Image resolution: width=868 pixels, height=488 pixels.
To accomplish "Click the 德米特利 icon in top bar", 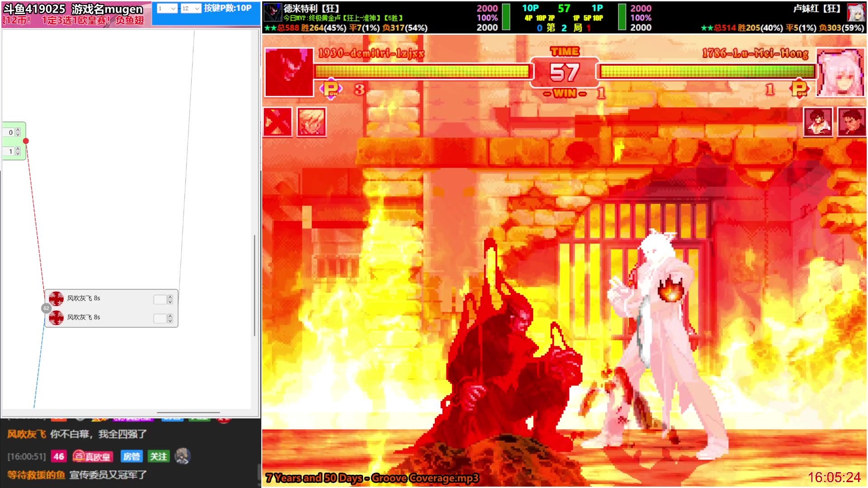I will click(x=273, y=12).
